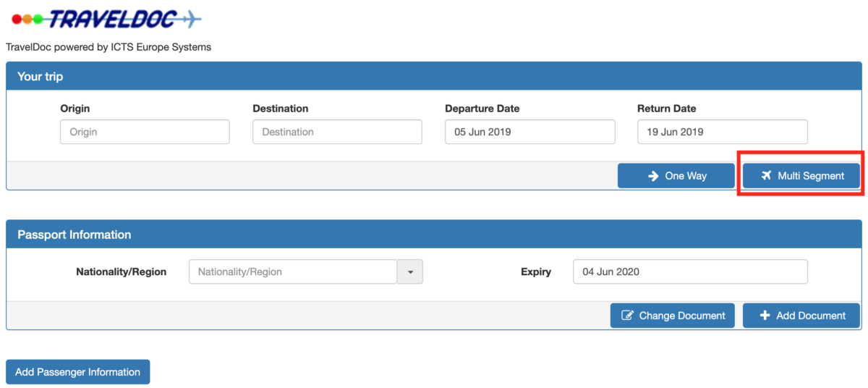Click the arrow icon on One Way button

pos(653,176)
